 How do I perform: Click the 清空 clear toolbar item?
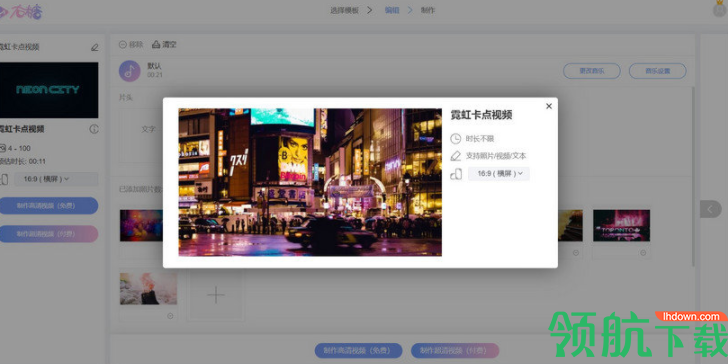(164, 45)
